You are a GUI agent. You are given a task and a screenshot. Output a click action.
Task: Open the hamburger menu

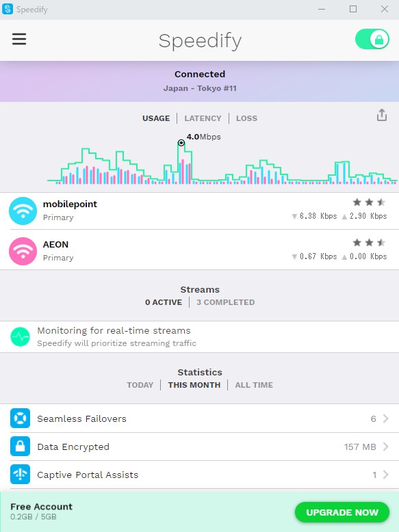(19, 39)
